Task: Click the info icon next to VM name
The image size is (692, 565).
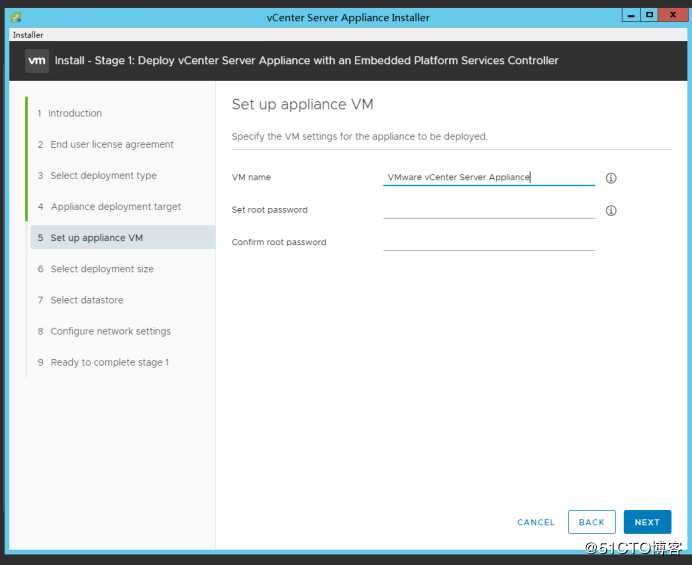Action: [611, 178]
